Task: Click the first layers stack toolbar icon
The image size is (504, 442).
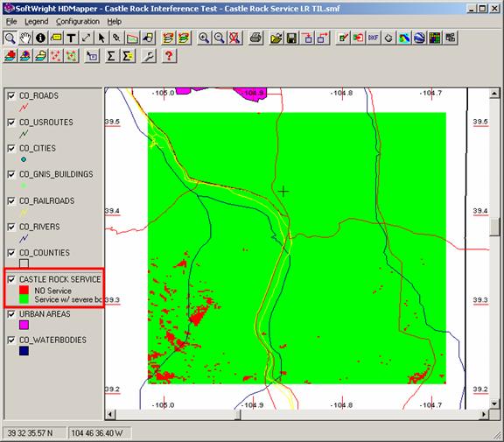Action: (x=168, y=38)
